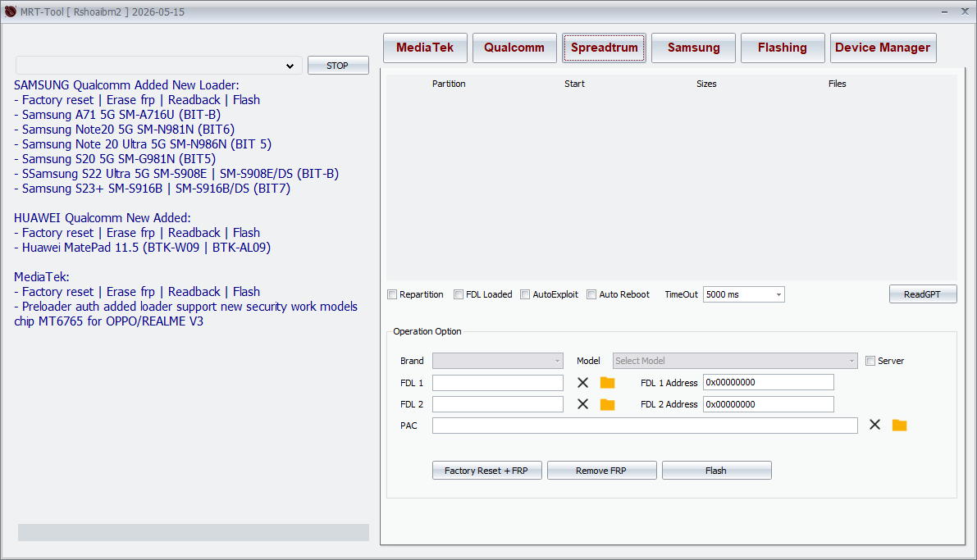977x560 pixels.
Task: Enable the Repartition checkbox
Action: (x=392, y=294)
